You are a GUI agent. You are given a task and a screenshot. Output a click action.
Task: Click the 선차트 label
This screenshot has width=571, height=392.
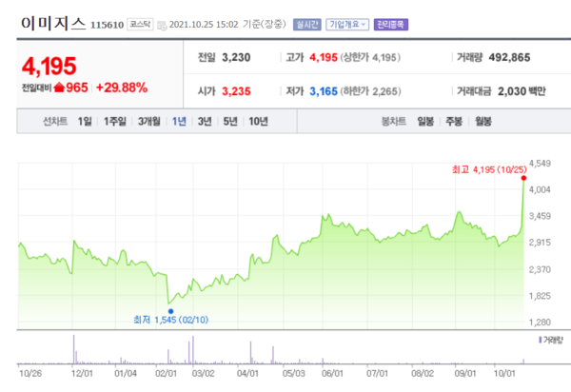[x=55, y=121]
